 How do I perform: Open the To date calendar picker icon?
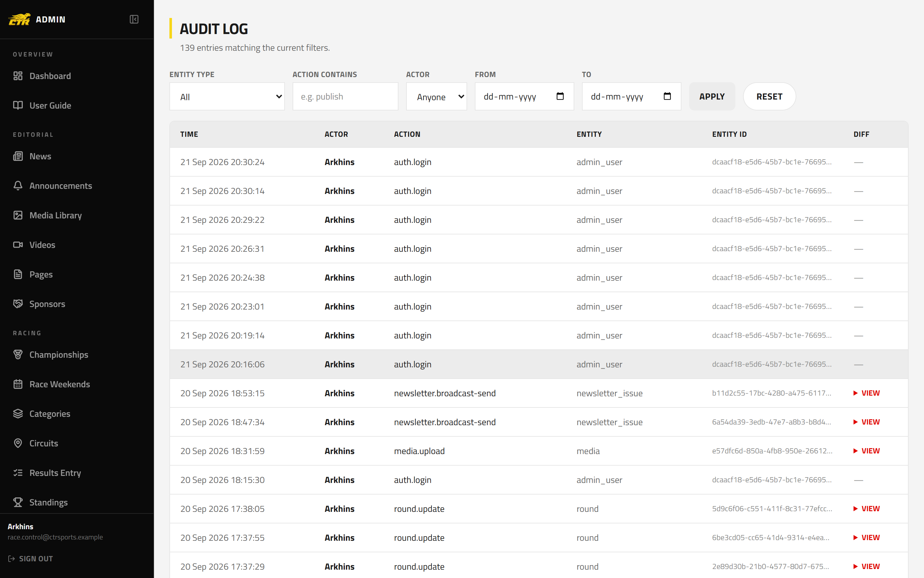[x=667, y=96]
